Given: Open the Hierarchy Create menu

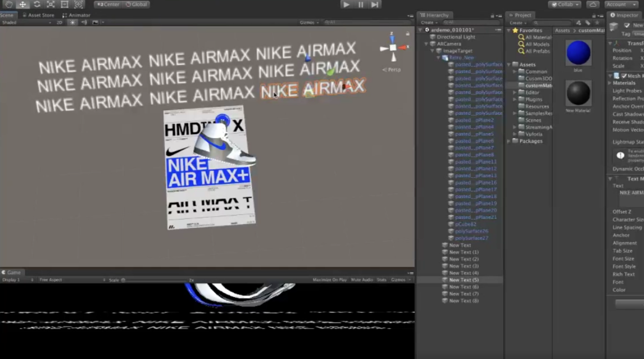Looking at the screenshot, I should (x=429, y=23).
